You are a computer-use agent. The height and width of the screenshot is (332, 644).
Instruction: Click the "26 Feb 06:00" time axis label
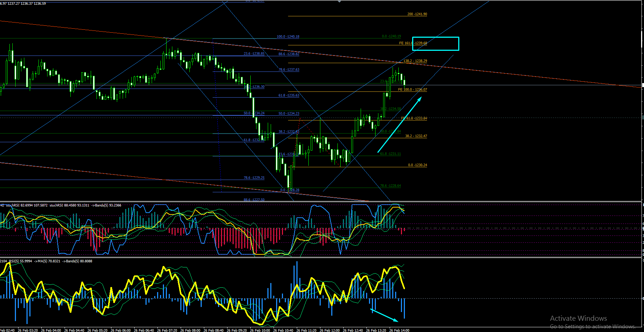click(120, 330)
